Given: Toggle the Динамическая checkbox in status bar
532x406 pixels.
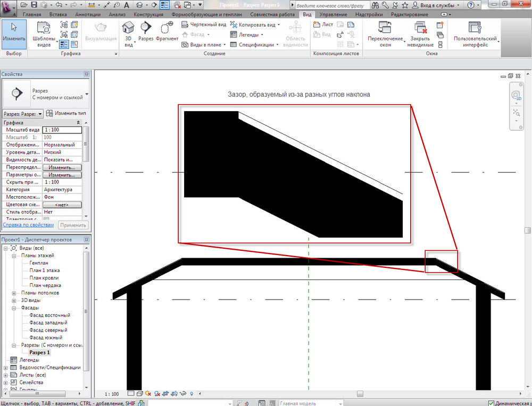Looking at the screenshot, I should click(x=492, y=403).
